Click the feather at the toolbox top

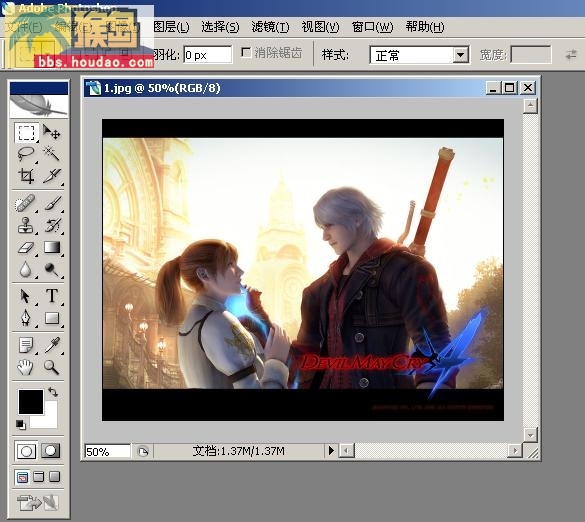[39, 105]
